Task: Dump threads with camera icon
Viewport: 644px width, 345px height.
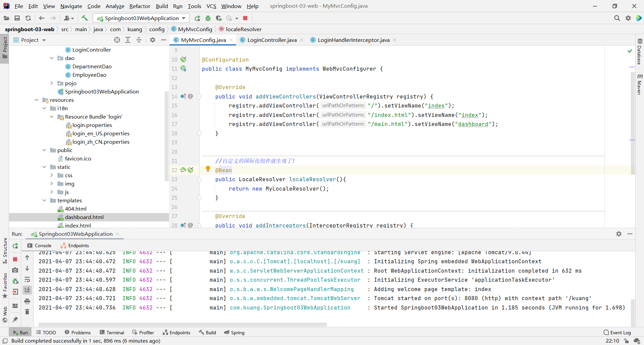Action: point(15,270)
